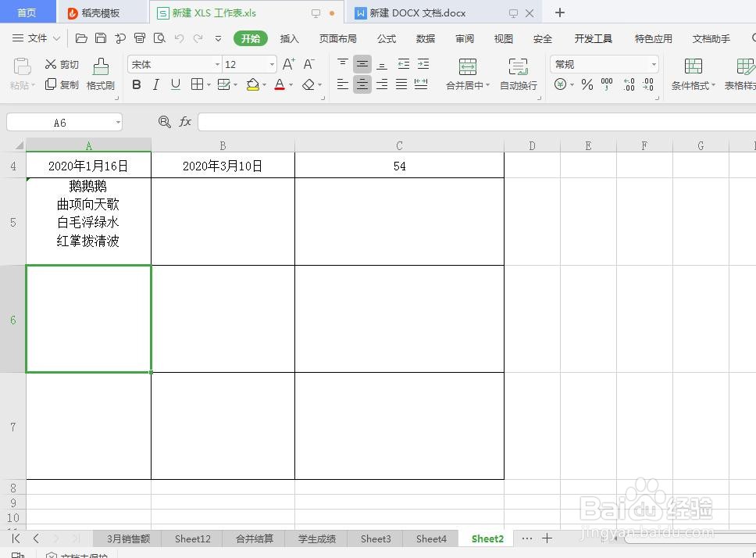This screenshot has height=558, width=756.
Task: Toggle left text alignment
Action: tap(342, 85)
